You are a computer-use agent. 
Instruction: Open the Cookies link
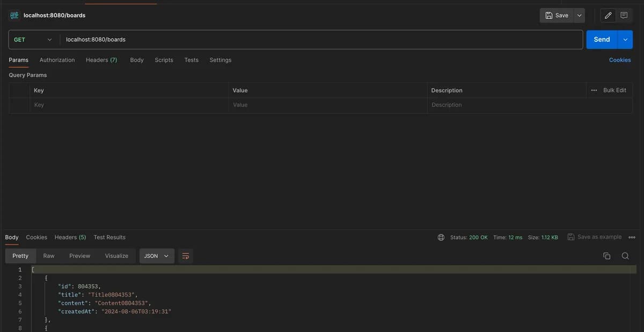[620, 60]
